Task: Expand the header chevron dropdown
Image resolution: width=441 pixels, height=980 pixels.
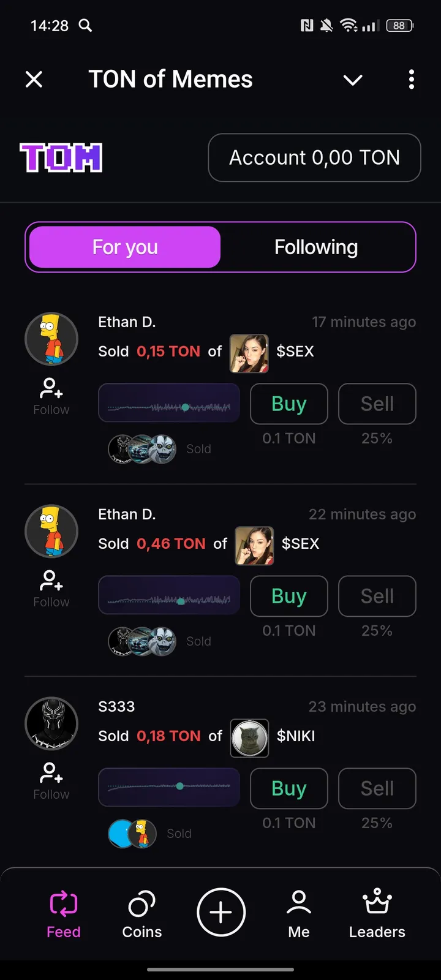Action: tap(353, 80)
